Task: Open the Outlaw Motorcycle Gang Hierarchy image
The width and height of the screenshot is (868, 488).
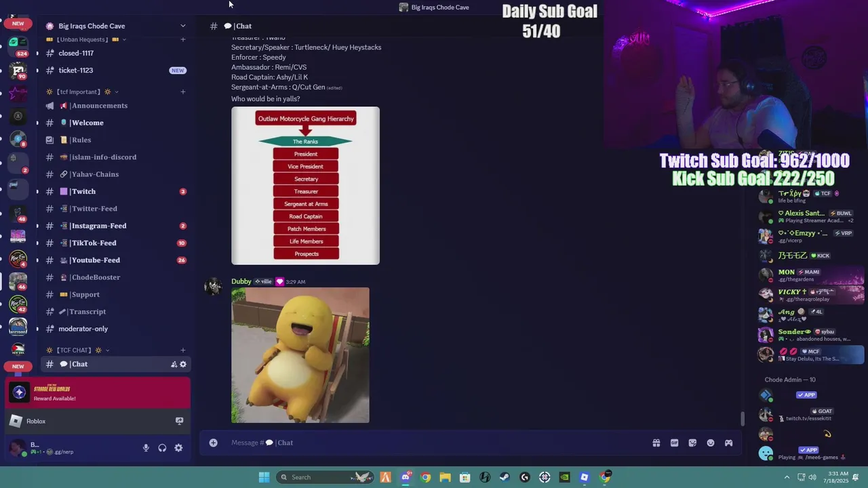Action: coord(305,186)
